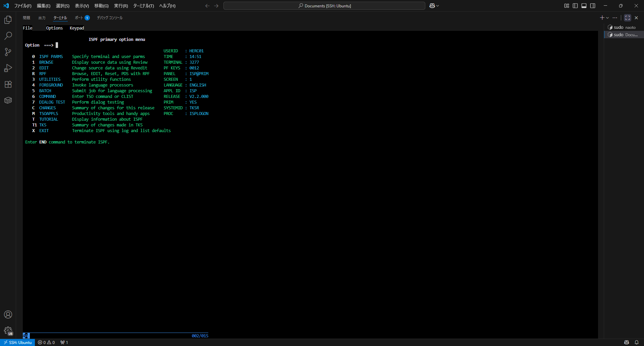644x346 pixels.
Task: Open the ISPF File menu
Action: click(x=28, y=28)
